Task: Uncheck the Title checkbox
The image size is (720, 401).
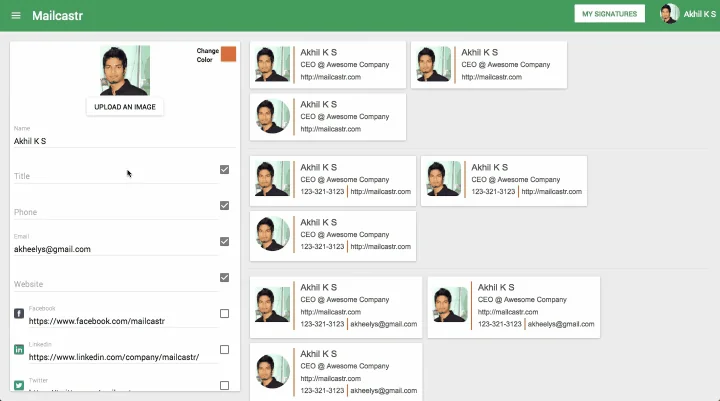Action: 225,169
